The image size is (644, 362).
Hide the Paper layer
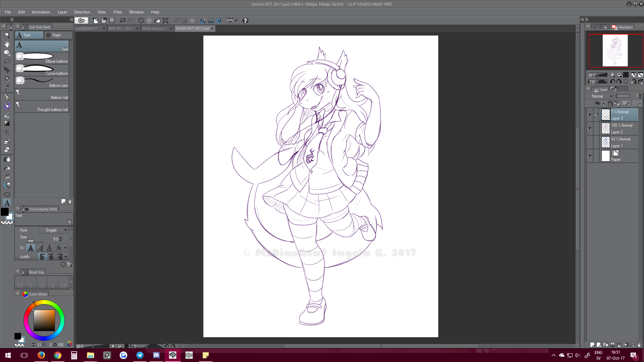pos(589,156)
